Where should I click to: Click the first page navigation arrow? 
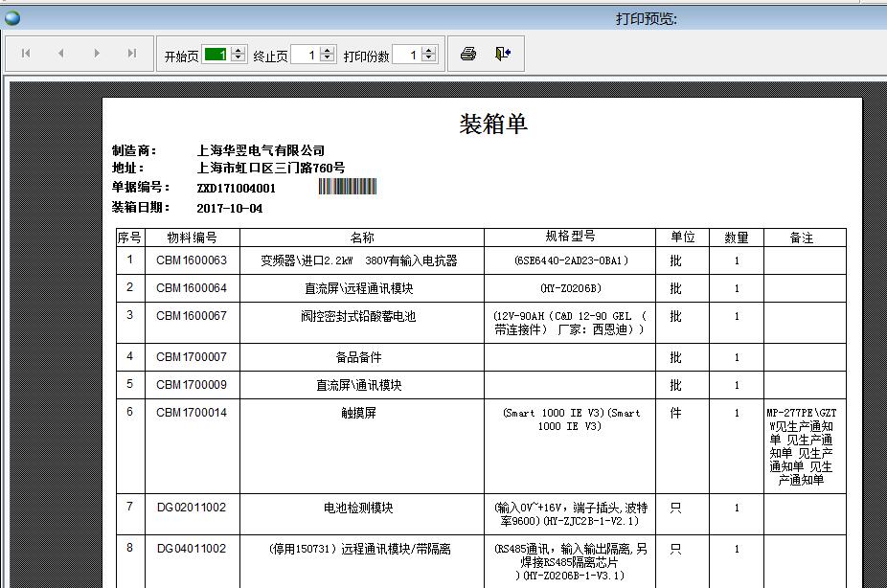pyautogui.click(x=26, y=54)
